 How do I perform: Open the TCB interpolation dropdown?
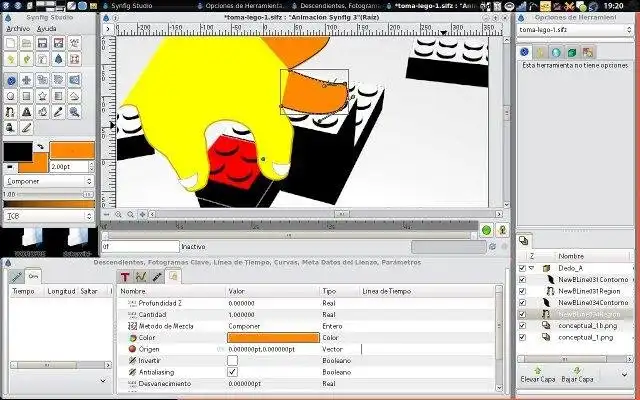pos(49,216)
